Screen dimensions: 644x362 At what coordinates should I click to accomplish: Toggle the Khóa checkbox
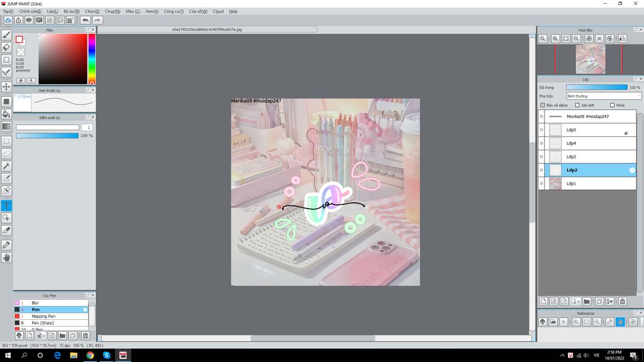[613, 105]
